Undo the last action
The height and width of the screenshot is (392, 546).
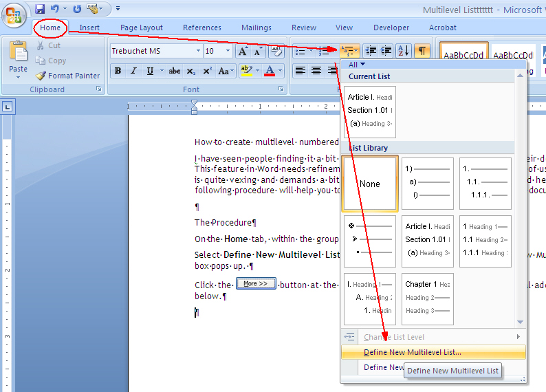click(x=54, y=9)
